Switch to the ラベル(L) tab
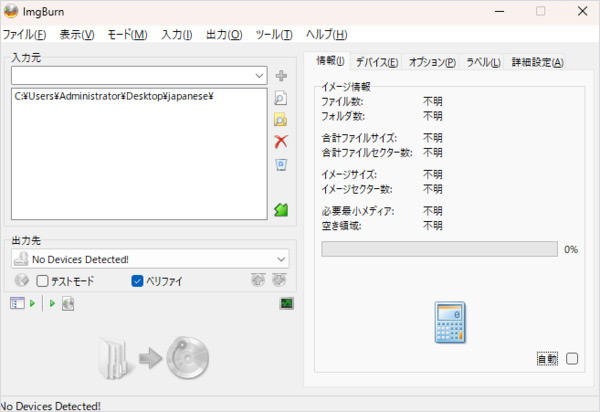Image resolution: width=600 pixels, height=412 pixels. click(483, 62)
